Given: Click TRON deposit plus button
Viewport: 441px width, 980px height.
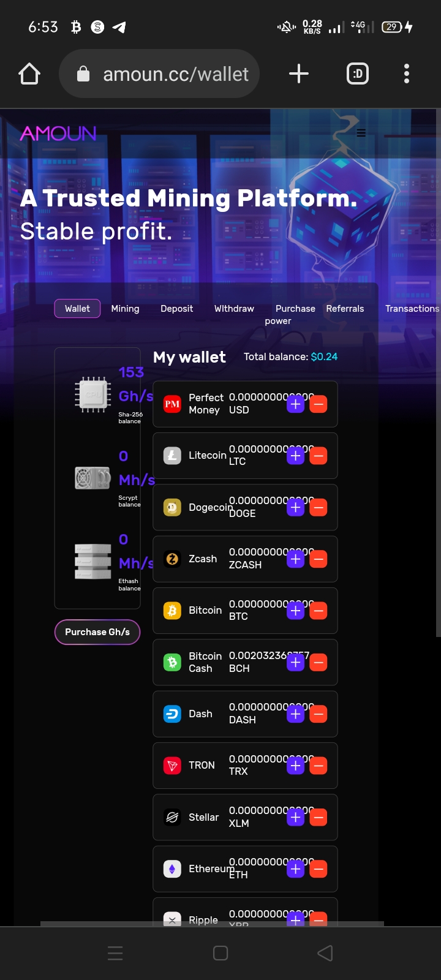Looking at the screenshot, I should click(295, 766).
